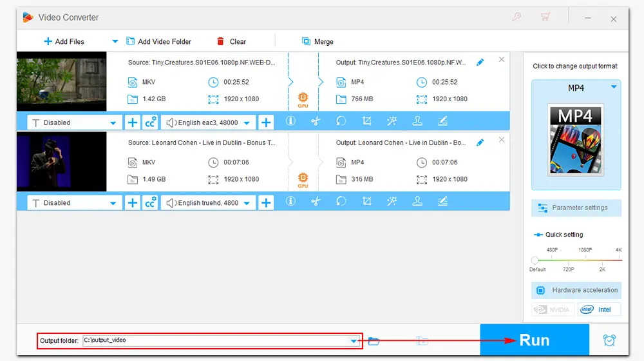Open the shopping cart icon
Screen dimensions: 644x361
pos(545,17)
